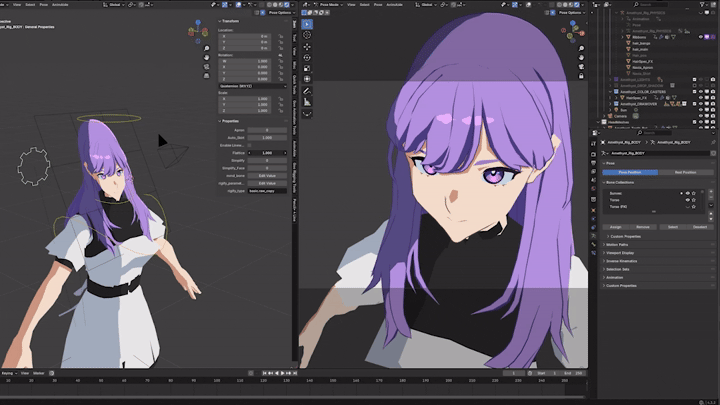
Task: Collapse the Bone Collections panel
Action: pyautogui.click(x=604, y=183)
